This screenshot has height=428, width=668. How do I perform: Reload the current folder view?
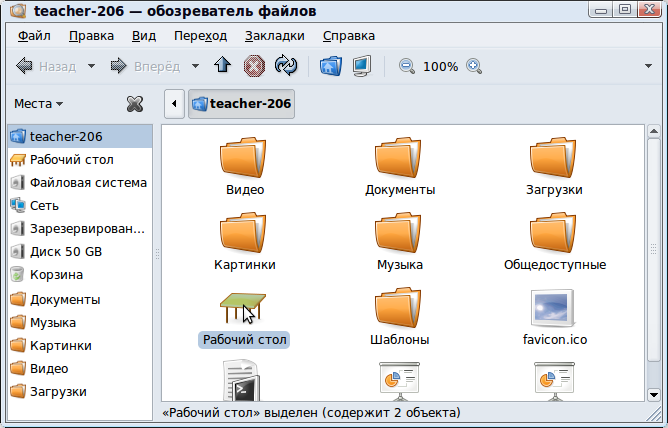tap(286, 66)
